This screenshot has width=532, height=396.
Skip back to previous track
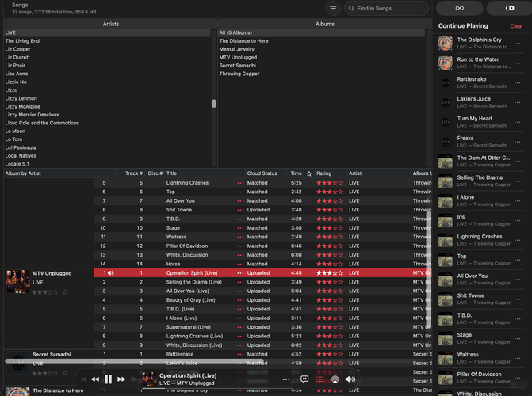click(95, 379)
